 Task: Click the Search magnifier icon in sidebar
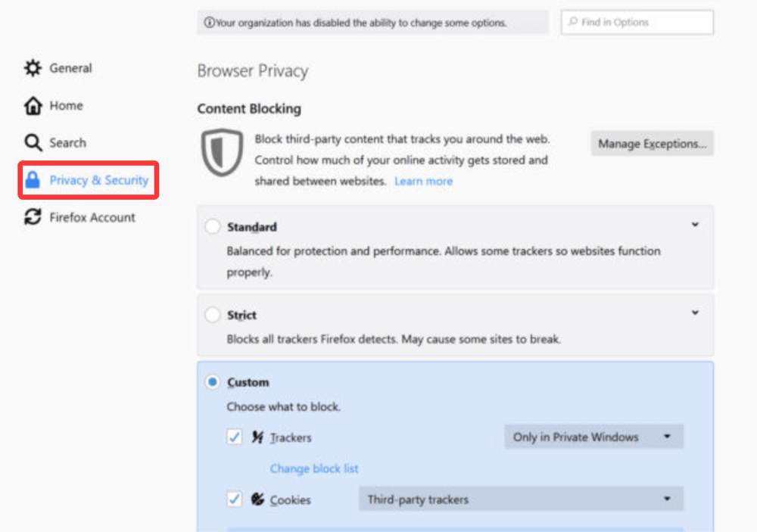point(33,143)
